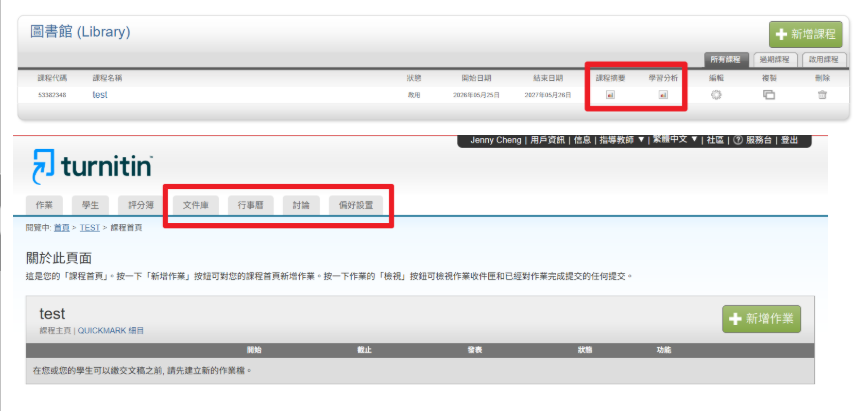
Task: Switch to the 所有課程 tab
Action: click(725, 60)
